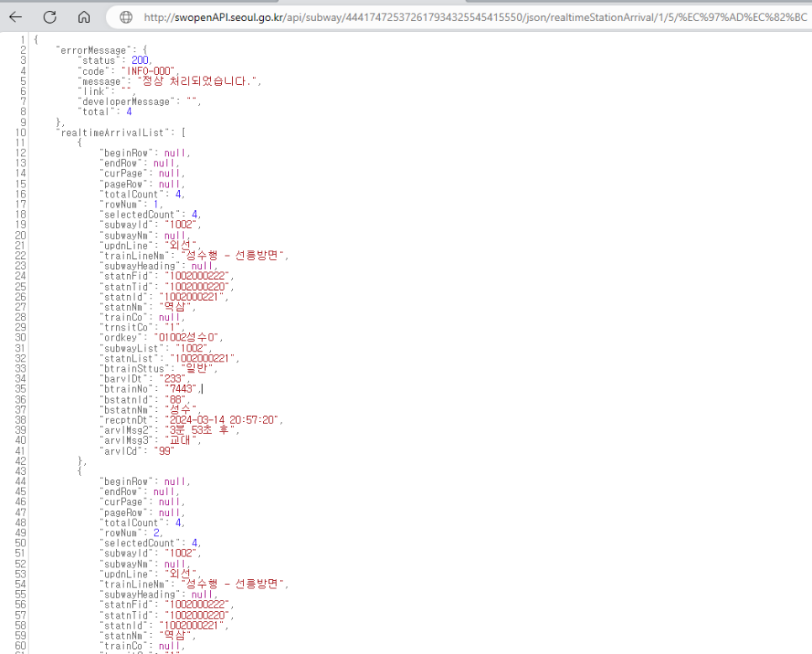Click the trnsitCo key on line 29
Viewport: 812px width, 654px height.
tap(126, 327)
